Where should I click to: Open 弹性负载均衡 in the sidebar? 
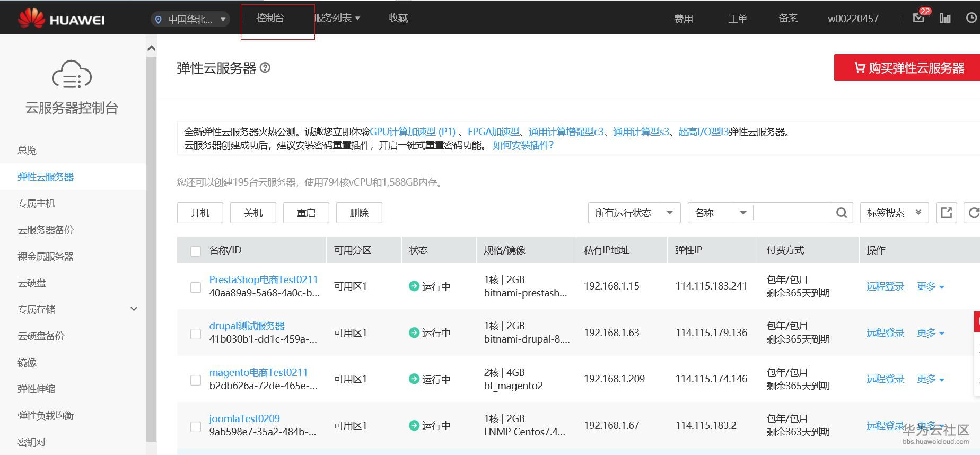pos(46,415)
